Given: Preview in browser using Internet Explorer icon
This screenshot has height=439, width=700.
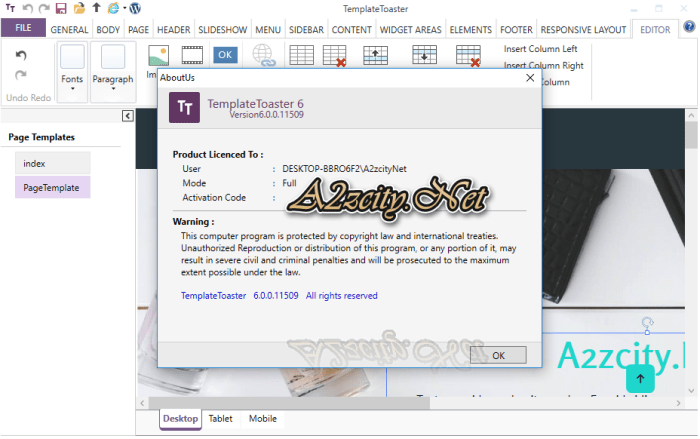Looking at the screenshot, I should tap(114, 8).
